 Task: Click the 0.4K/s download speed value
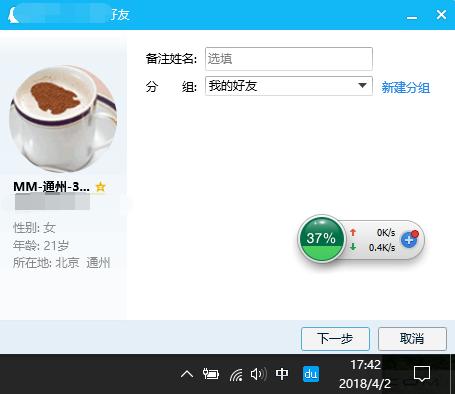(x=382, y=247)
